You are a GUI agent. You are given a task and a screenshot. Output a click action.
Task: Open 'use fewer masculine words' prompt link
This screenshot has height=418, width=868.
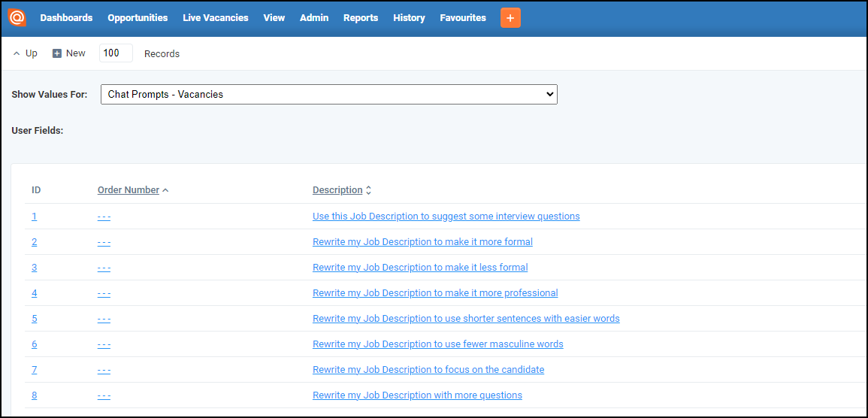438,344
